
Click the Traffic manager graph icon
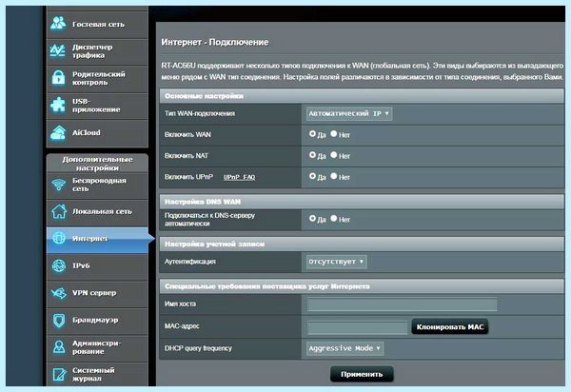click(x=58, y=50)
